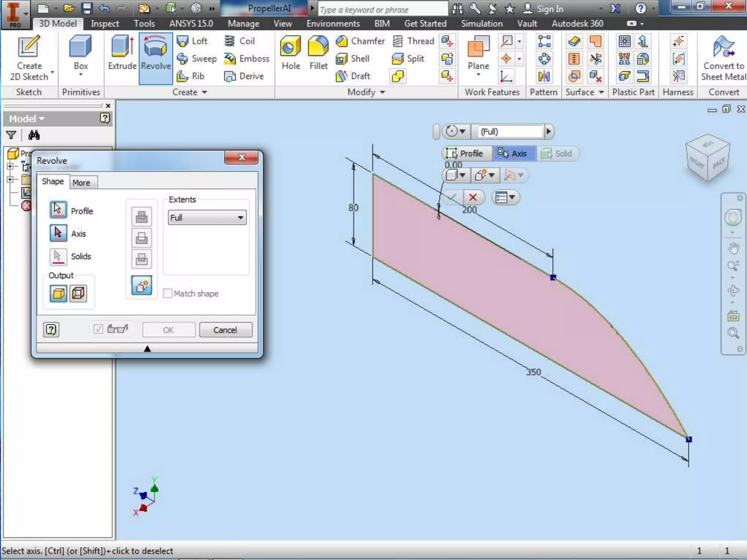Click the Axis selector arrow in dialog
Image resolution: width=747 pixels, height=560 pixels.
pos(58,233)
